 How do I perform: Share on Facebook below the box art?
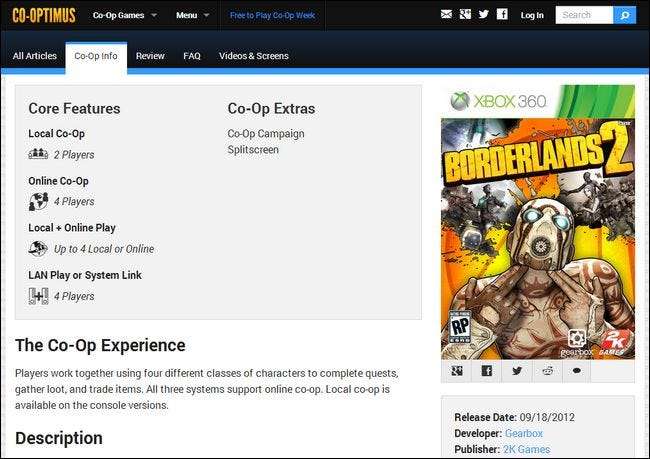point(487,370)
